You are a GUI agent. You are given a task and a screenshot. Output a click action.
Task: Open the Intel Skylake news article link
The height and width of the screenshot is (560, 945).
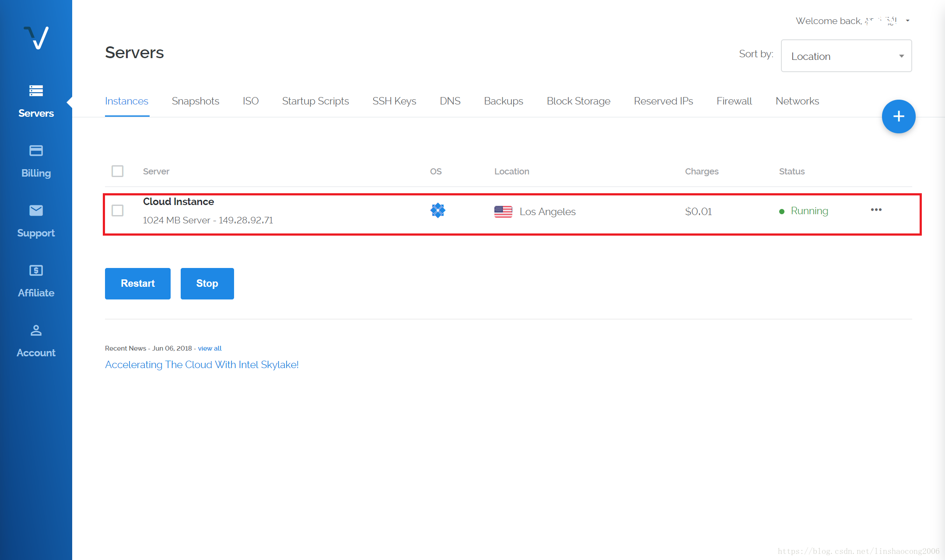(202, 365)
